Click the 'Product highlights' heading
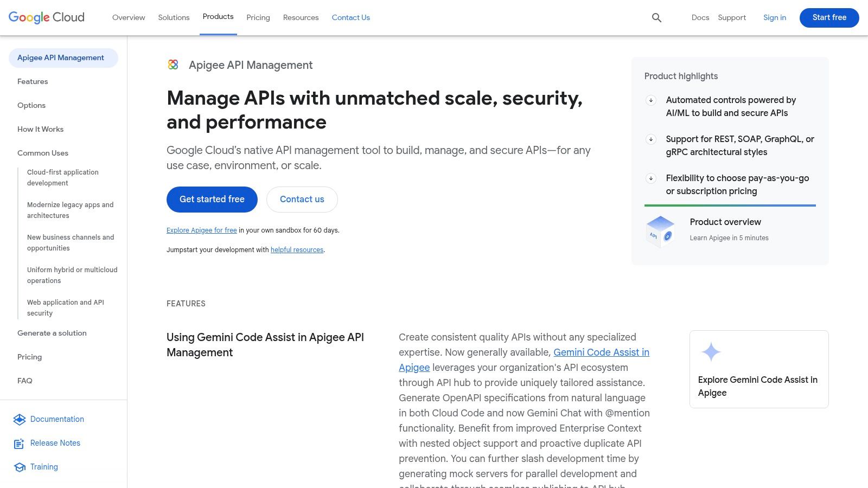868x488 pixels. (x=681, y=76)
